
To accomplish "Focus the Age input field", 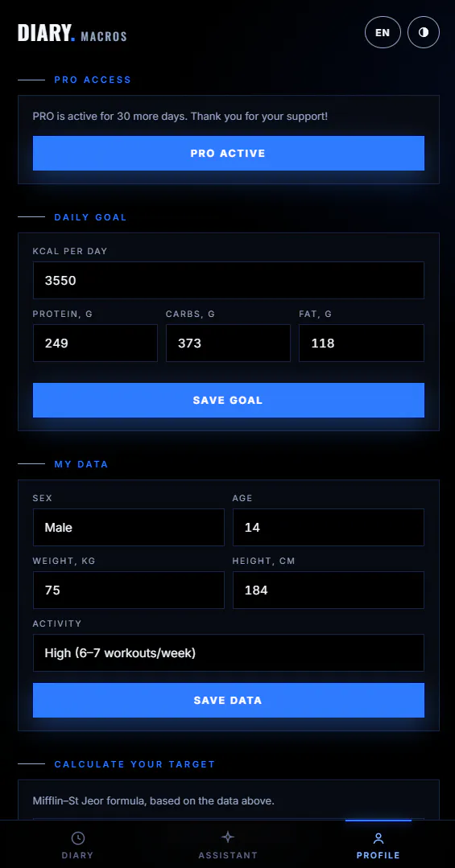I will click(x=329, y=528).
